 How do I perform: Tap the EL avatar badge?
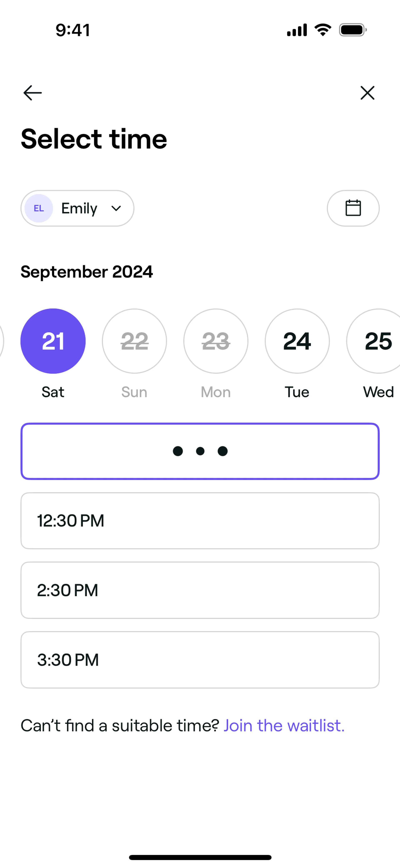coord(39,208)
